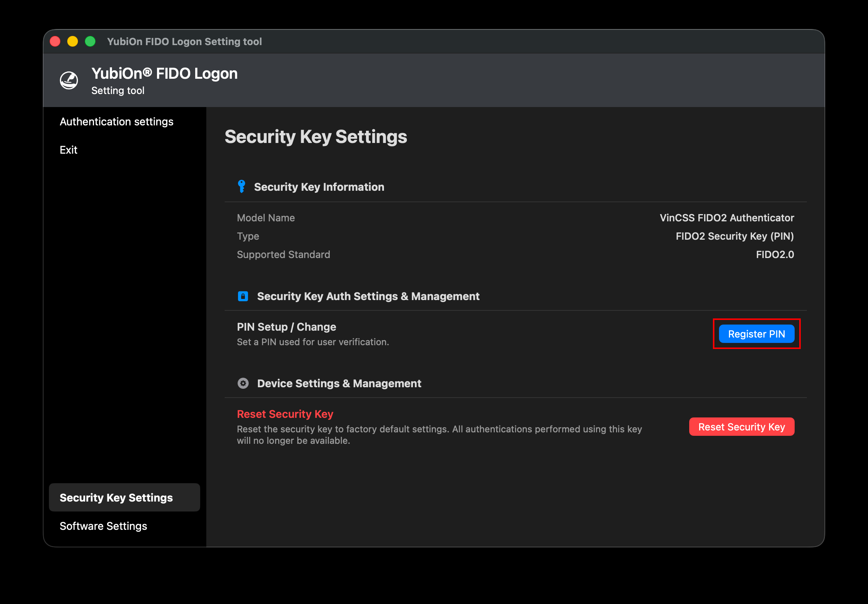Click the FIDO2.0 supported standard value

[775, 255]
